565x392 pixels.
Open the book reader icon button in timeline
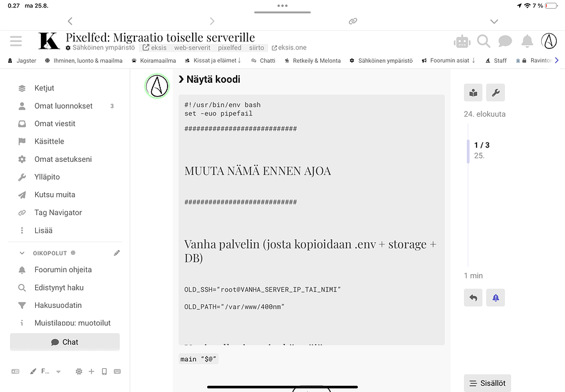(473, 93)
